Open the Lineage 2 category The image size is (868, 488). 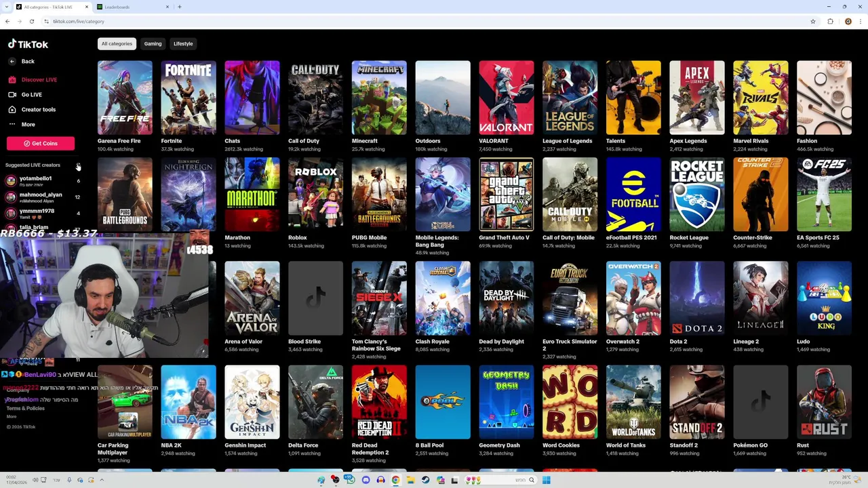(761, 298)
